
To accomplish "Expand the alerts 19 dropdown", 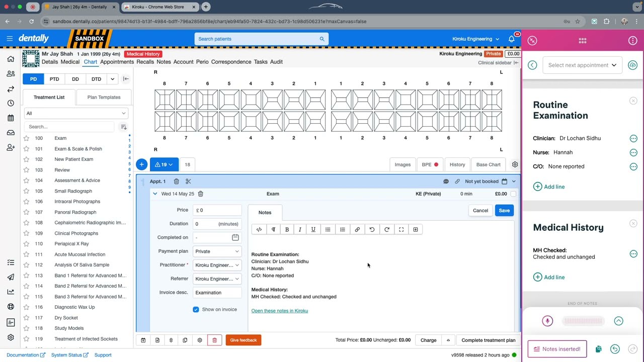I will [164, 164].
